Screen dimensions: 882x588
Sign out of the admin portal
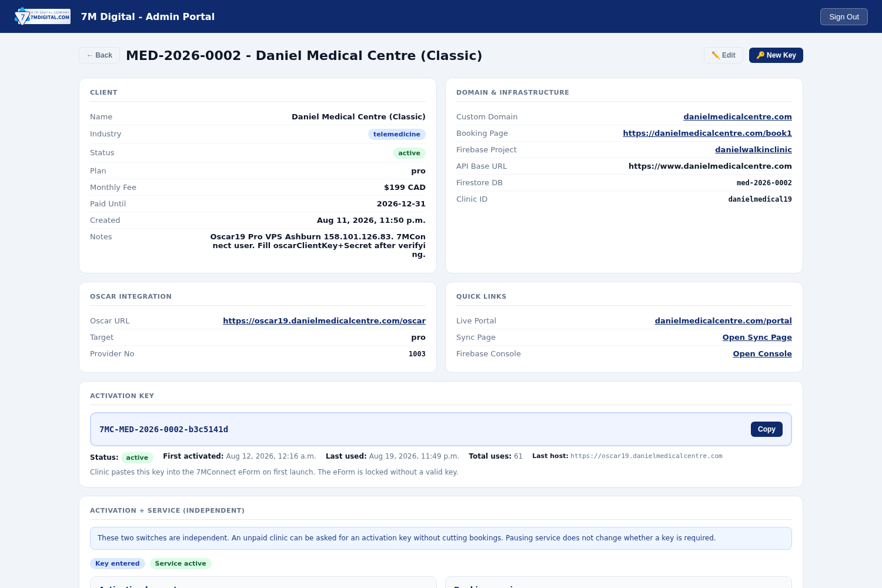(844, 16)
